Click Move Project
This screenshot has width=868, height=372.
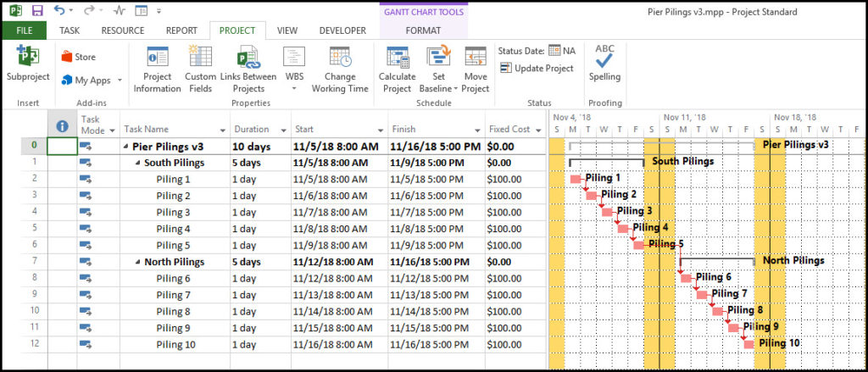coord(475,69)
